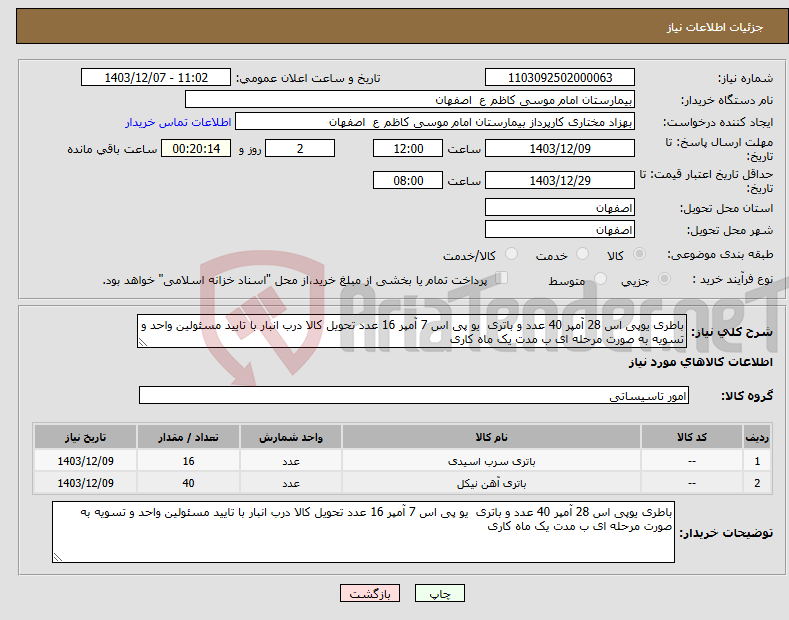
Task: Click the ردیف column header
Action: (x=757, y=437)
